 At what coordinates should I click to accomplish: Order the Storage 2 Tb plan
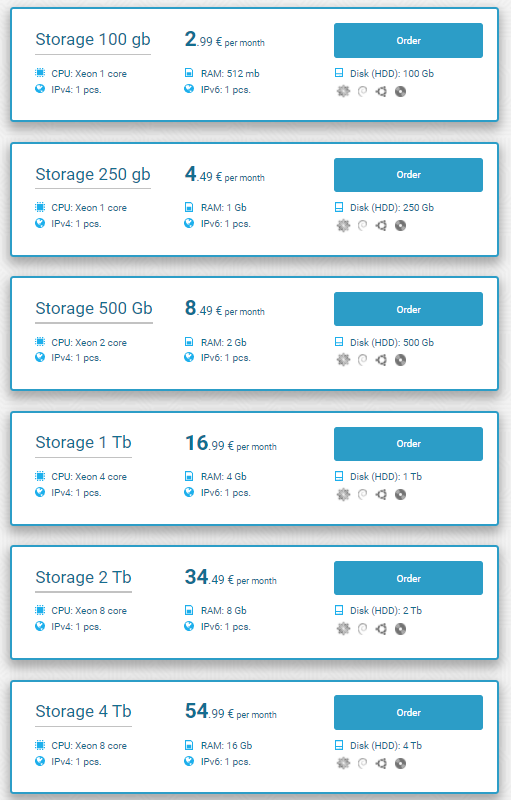[408, 578]
